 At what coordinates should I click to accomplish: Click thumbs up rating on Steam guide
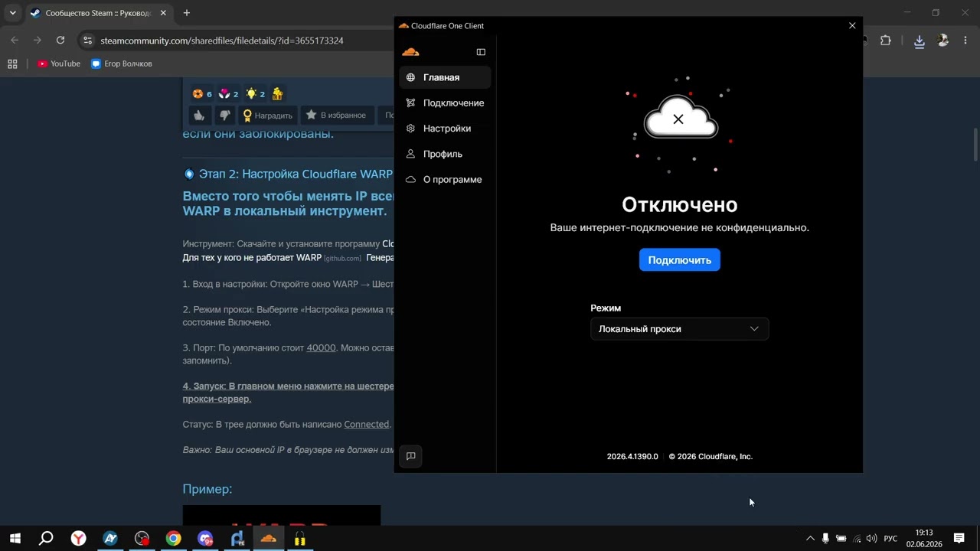pos(199,116)
